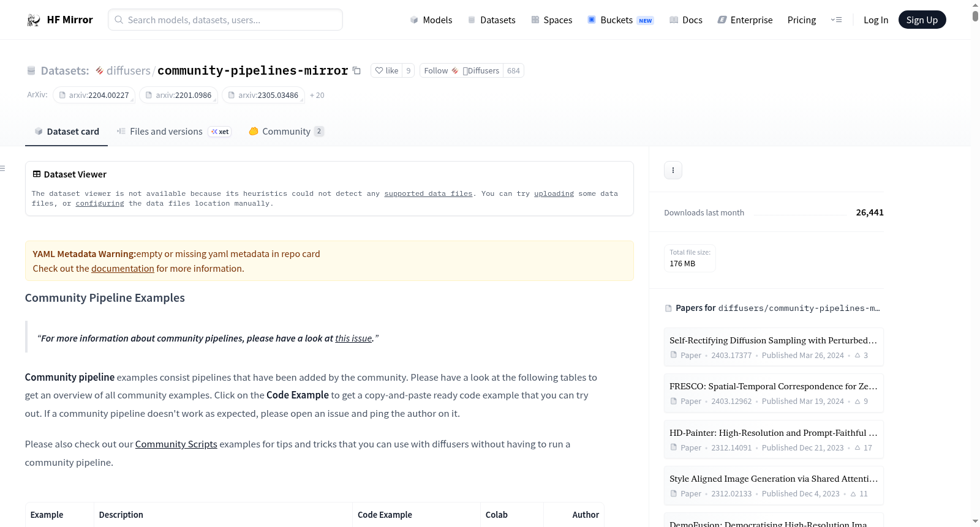
Task: Open the Self-Rectifying Diffusion Sampling paper
Action: click(x=774, y=347)
